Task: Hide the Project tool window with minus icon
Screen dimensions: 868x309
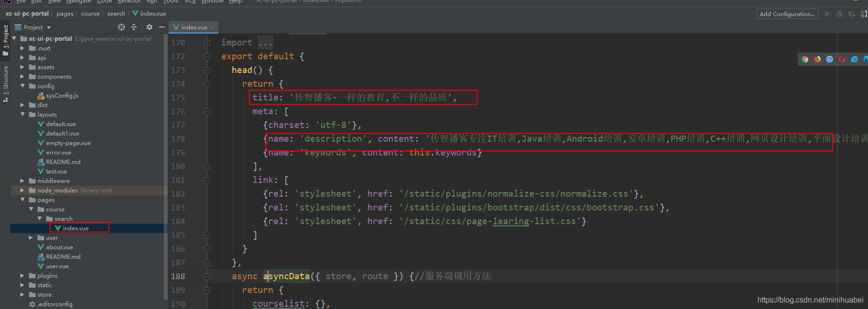Action: click(162, 27)
